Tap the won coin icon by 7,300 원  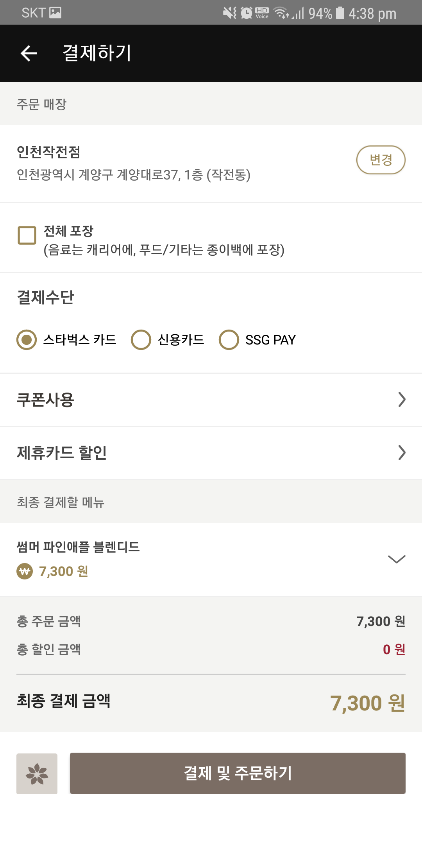[x=25, y=571]
